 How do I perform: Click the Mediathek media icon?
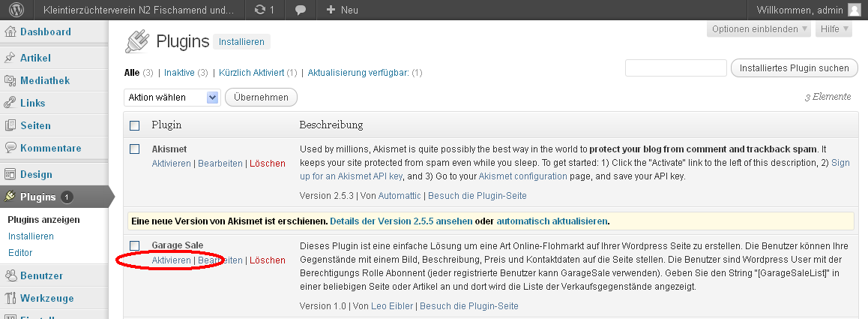[10, 80]
